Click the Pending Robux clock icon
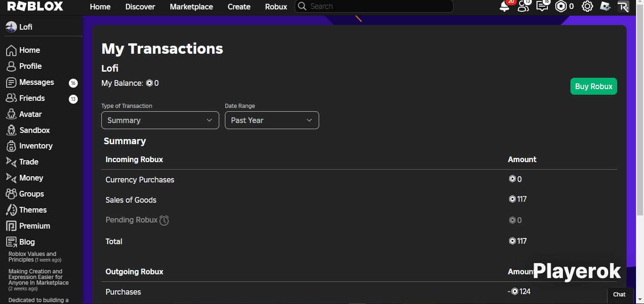The image size is (644, 304). point(164,220)
